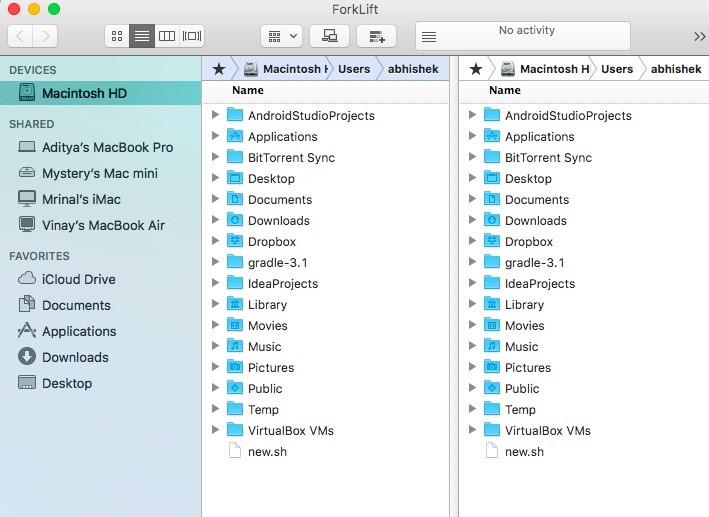Select Pictures folder name in right pane
Screen dimensions: 709x517
pos(528,368)
